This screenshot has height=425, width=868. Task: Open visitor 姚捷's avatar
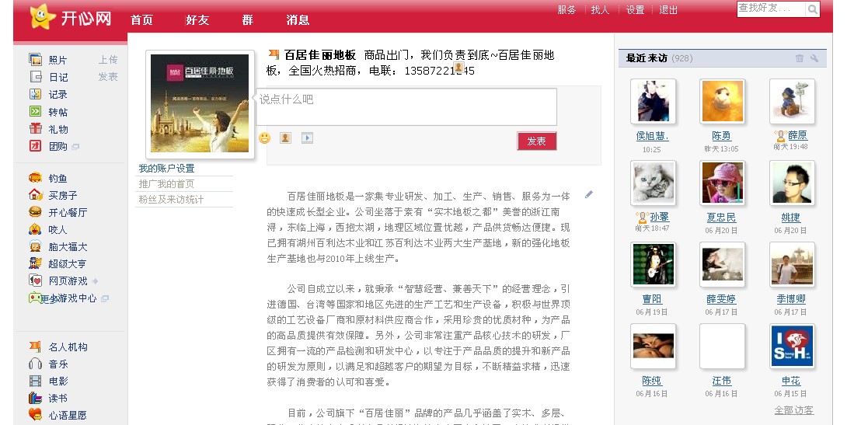[792, 183]
